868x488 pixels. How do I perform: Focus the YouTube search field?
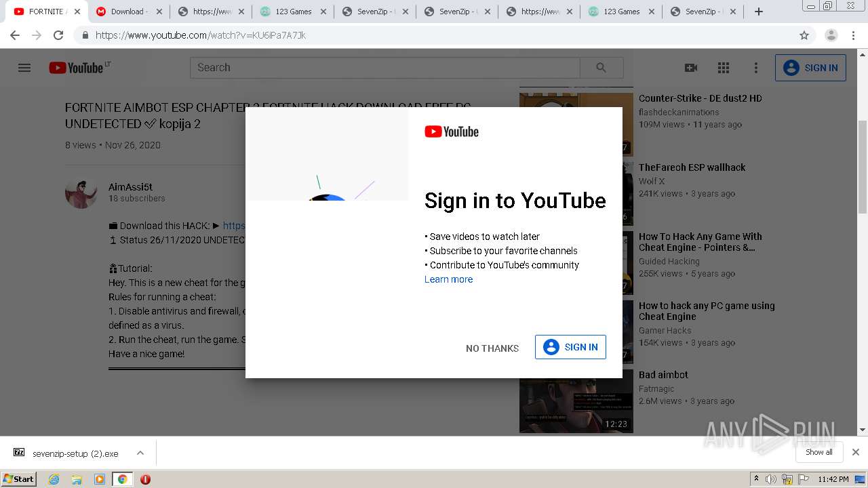point(384,68)
